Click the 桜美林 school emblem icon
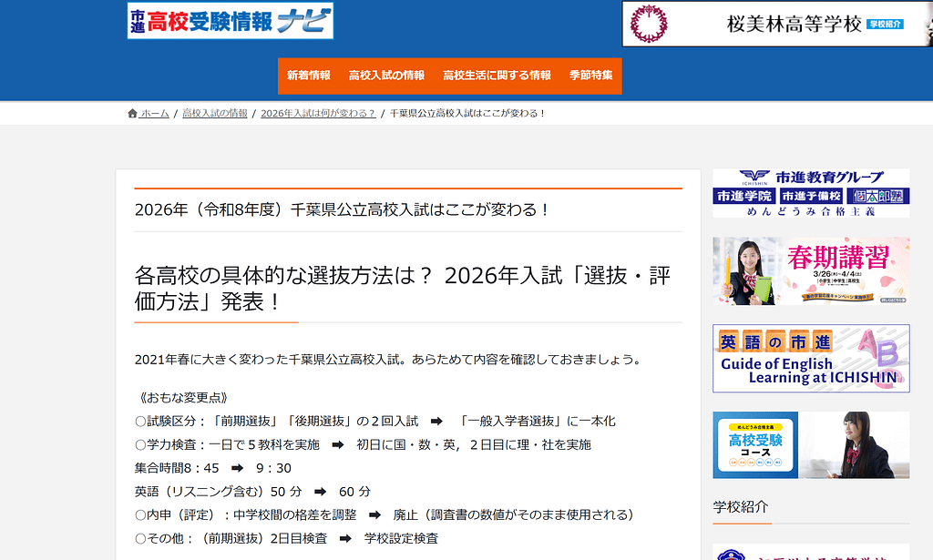Screen dimensions: 933x560 pyautogui.click(x=650, y=24)
